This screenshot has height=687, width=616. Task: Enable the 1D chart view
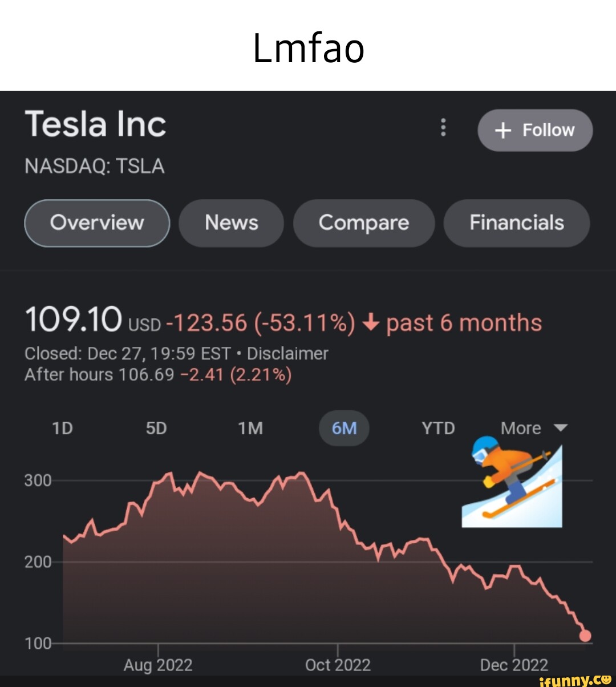(62, 428)
